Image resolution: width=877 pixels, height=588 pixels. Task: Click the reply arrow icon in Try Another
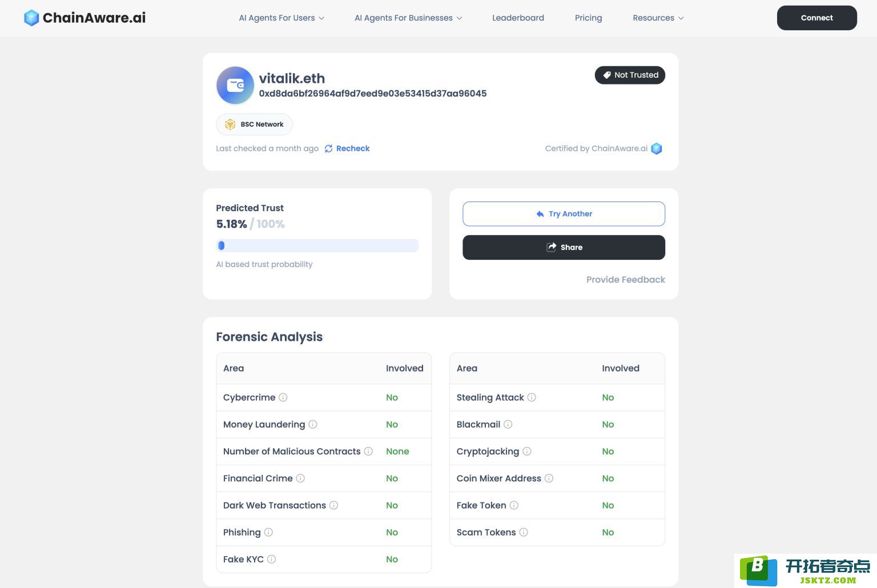(x=540, y=214)
